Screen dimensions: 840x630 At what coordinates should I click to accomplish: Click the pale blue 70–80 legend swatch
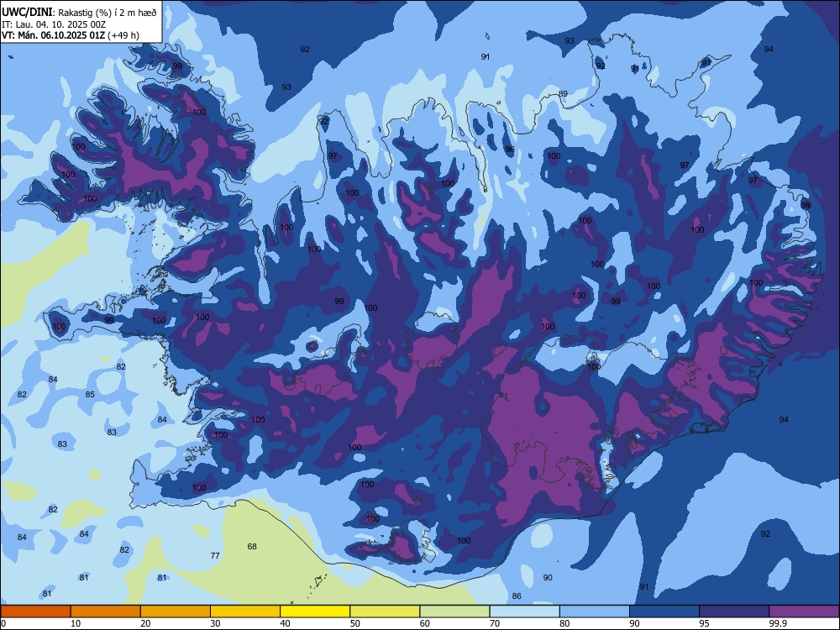[525, 612]
